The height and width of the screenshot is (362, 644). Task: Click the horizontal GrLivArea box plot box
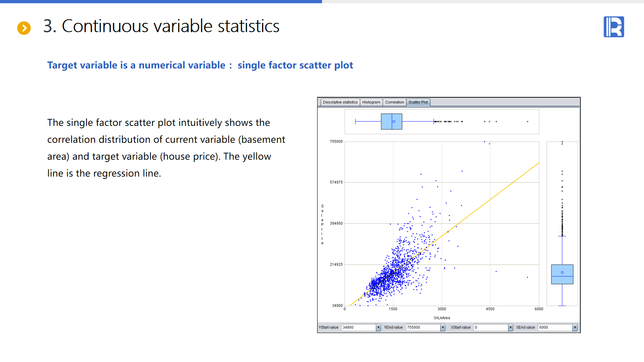[391, 121]
